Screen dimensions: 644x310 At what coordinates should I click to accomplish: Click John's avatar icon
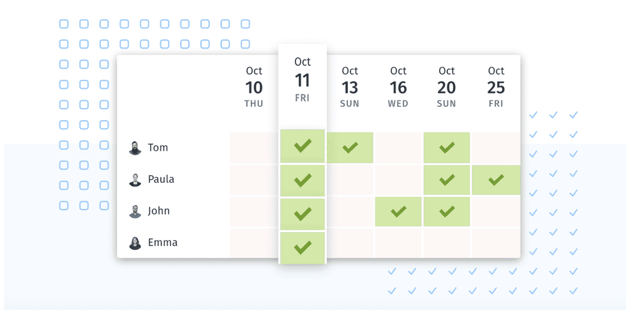coord(135,212)
